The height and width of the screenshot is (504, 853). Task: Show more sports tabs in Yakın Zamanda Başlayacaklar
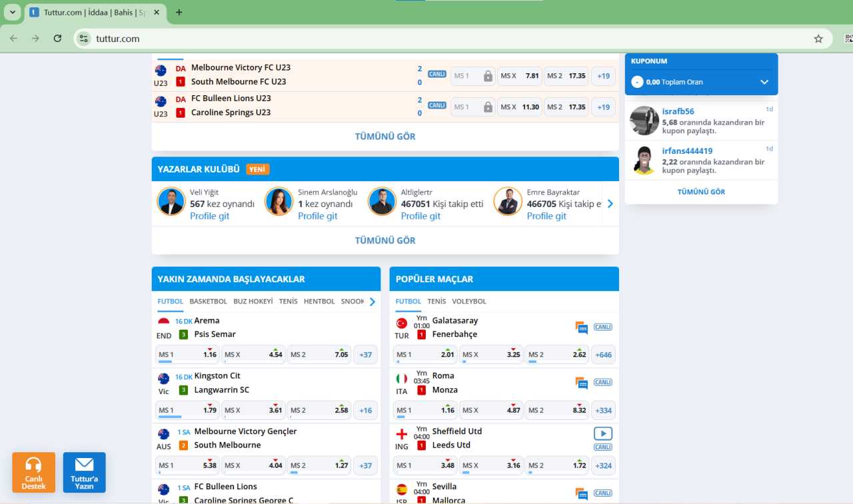tap(373, 302)
